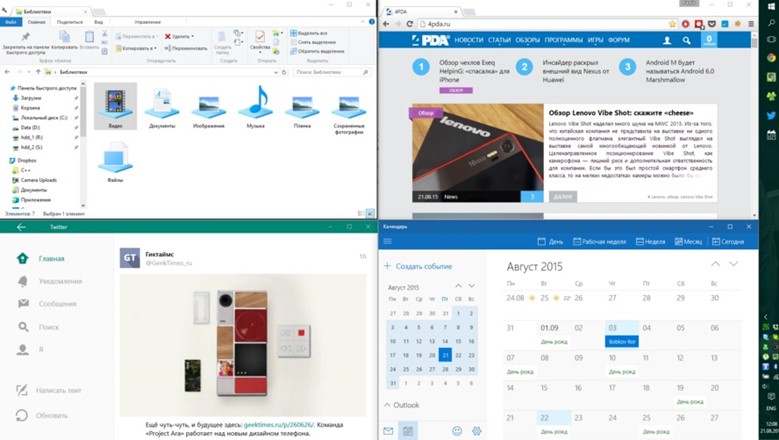
Task: Reload the 4PDA page in Chrome
Action: coord(409,24)
